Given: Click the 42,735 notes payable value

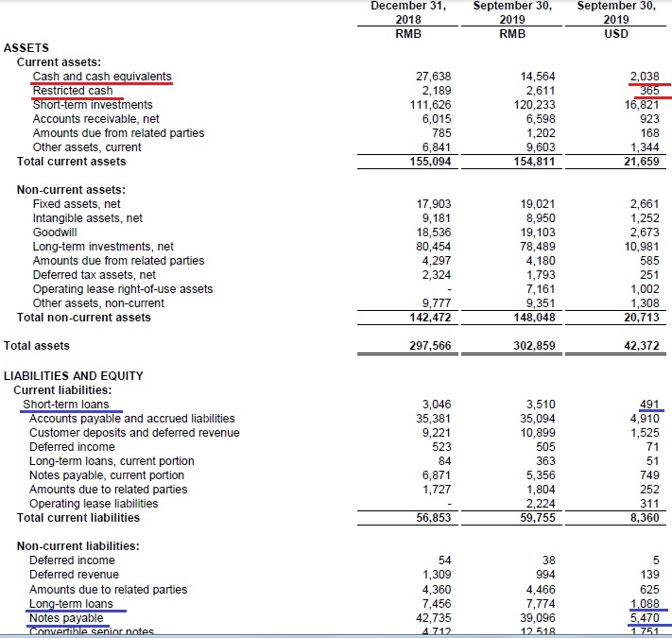Looking at the screenshot, I should (434, 618).
